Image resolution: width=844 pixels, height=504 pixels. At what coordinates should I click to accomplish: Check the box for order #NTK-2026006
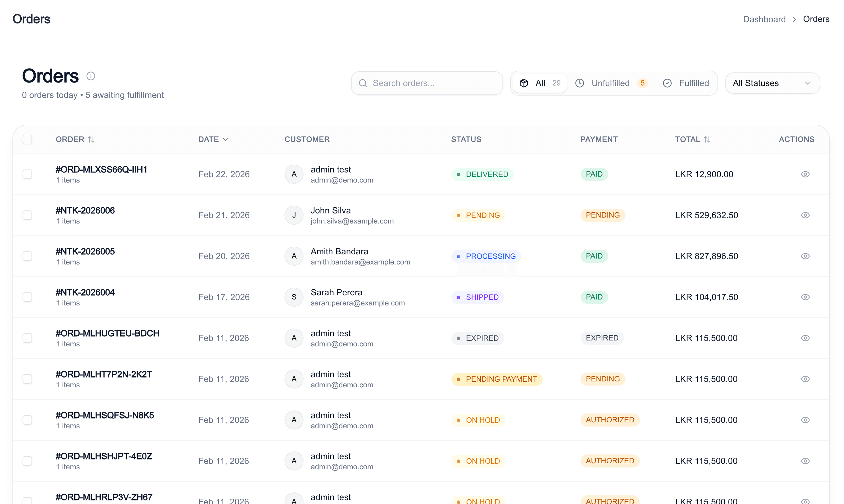[x=27, y=215]
